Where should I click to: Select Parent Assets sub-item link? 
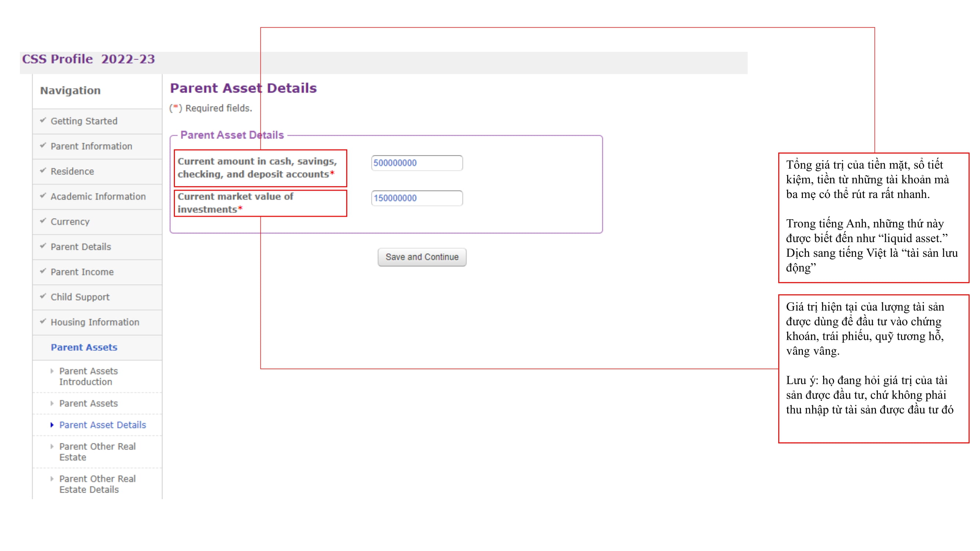(88, 403)
